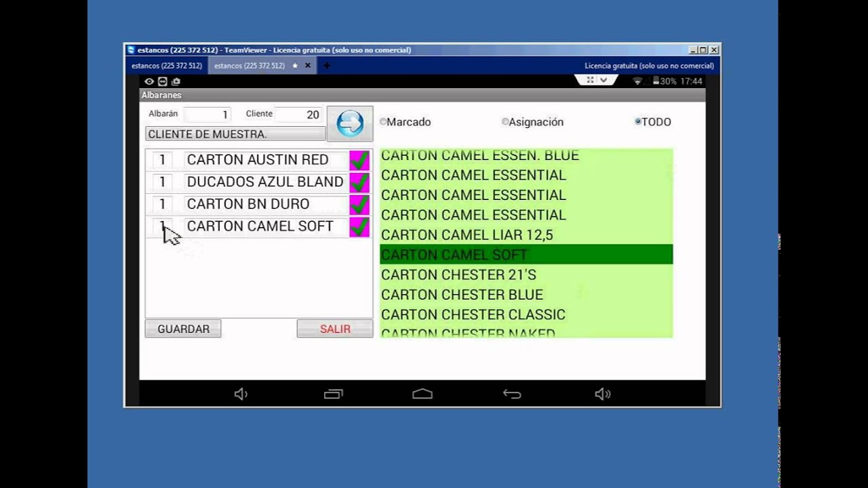Click quantity field of DUCADOS AZUL BLAND

tap(162, 182)
